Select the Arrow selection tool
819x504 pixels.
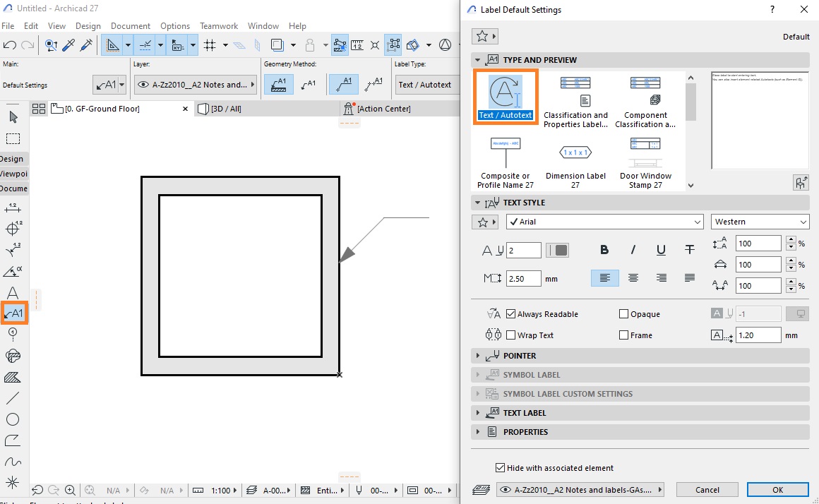(13, 117)
